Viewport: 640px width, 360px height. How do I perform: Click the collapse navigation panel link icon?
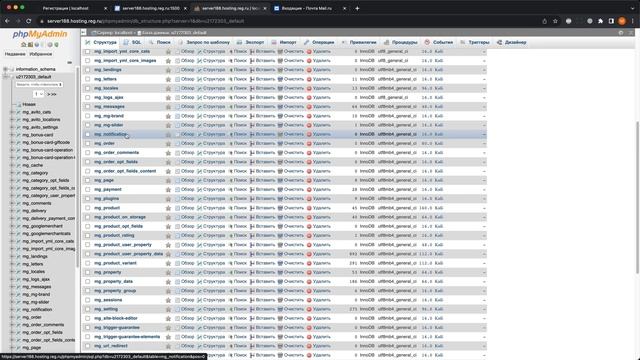69,62
